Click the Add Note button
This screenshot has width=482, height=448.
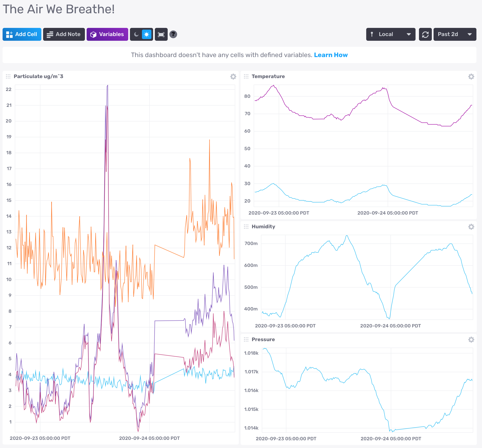pyautogui.click(x=64, y=34)
